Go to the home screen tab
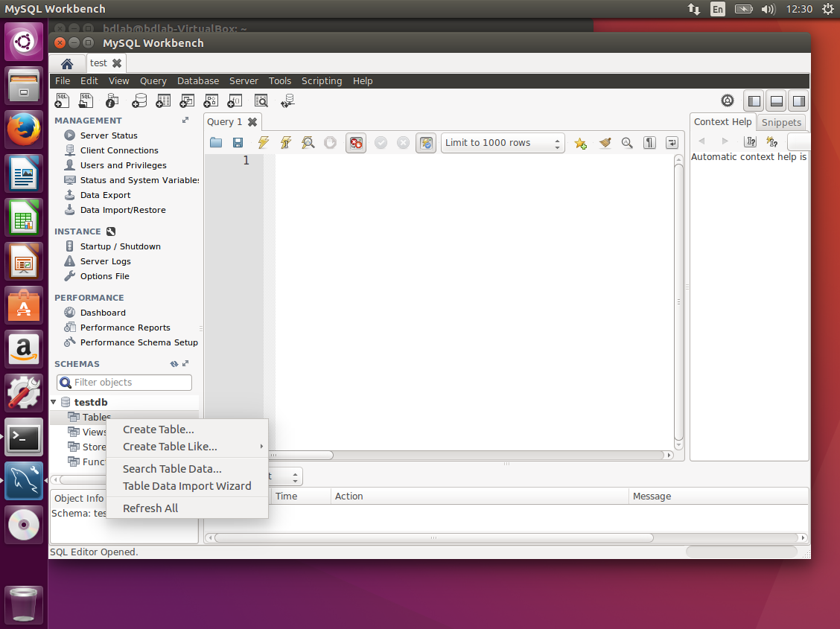The height and width of the screenshot is (629, 840). click(x=67, y=64)
